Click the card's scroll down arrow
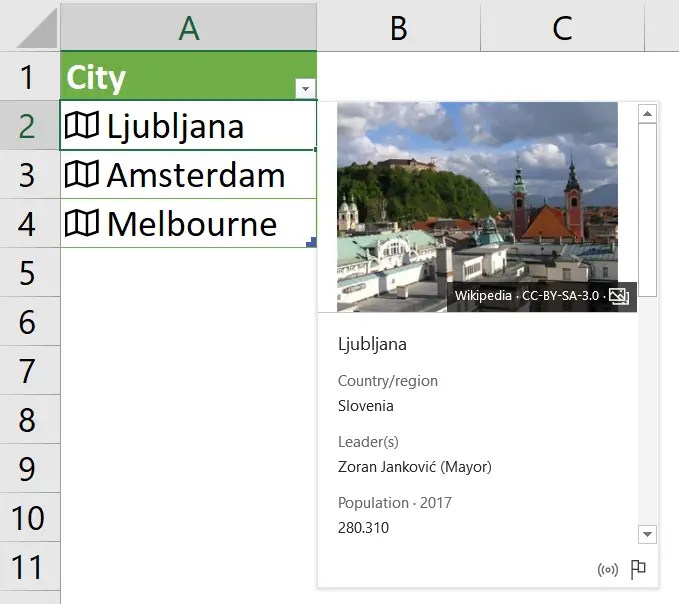Viewport: 679px width, 604px height. (x=647, y=534)
